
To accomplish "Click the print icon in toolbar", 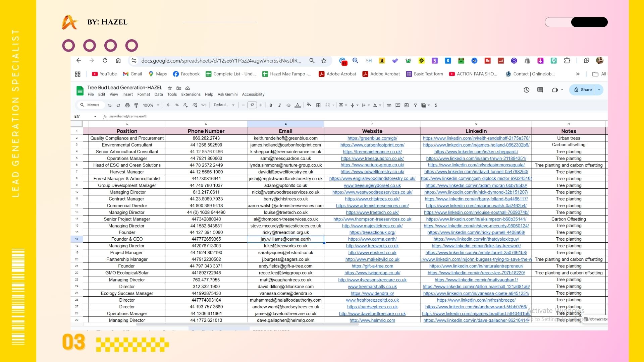I will [127, 105].
